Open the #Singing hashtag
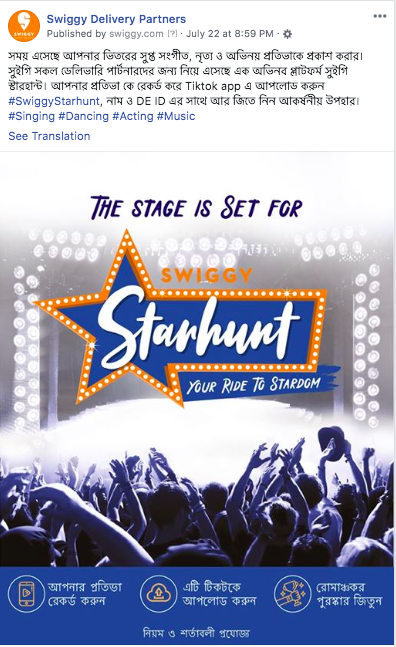This screenshot has width=396, height=647. (x=31, y=116)
